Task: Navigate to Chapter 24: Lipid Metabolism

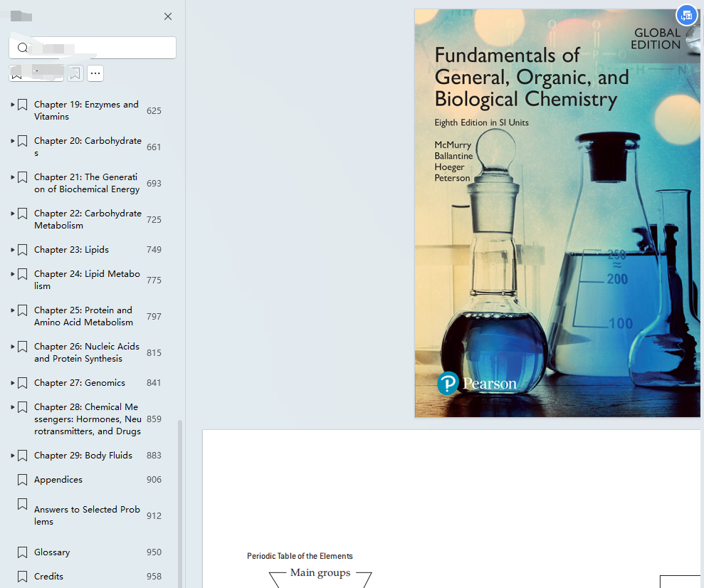Action: click(87, 280)
